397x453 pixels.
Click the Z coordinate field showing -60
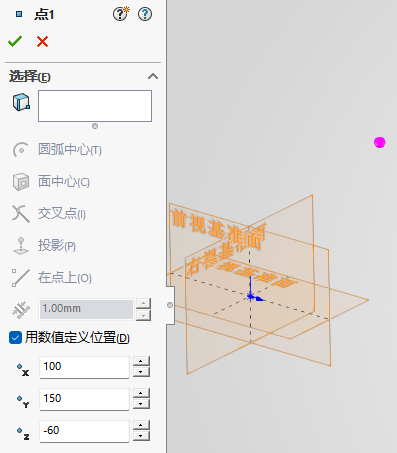[x=84, y=431]
